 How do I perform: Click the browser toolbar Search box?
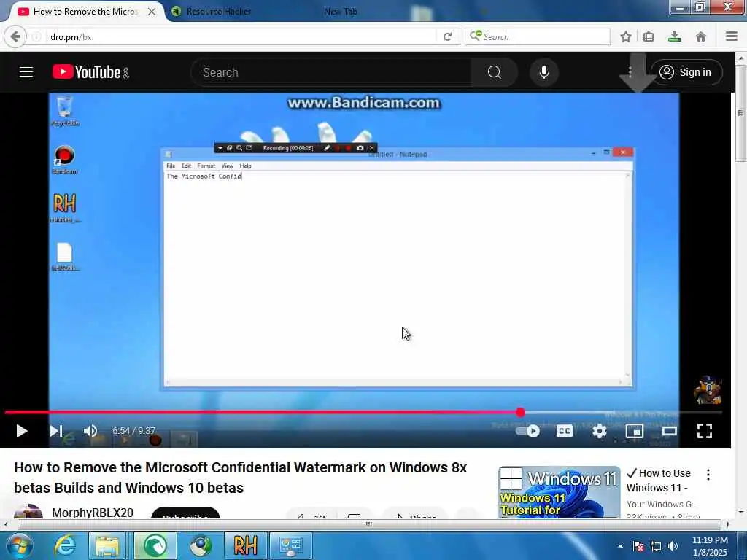coord(538,36)
